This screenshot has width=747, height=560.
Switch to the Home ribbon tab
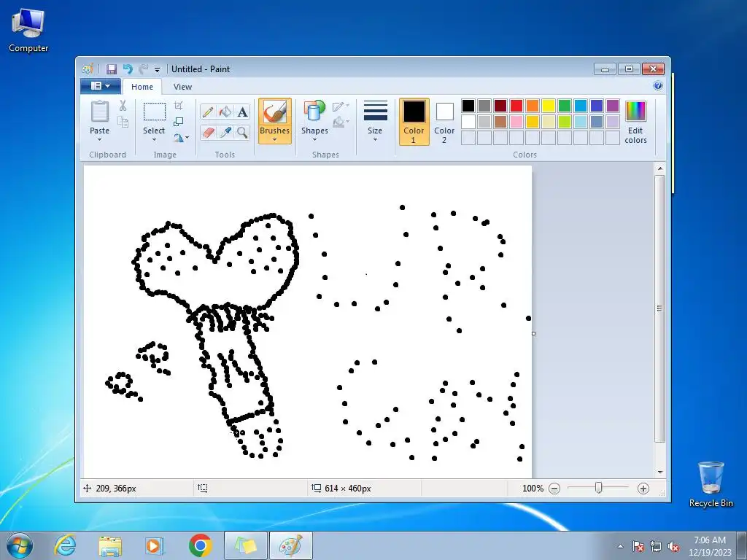[x=142, y=87]
